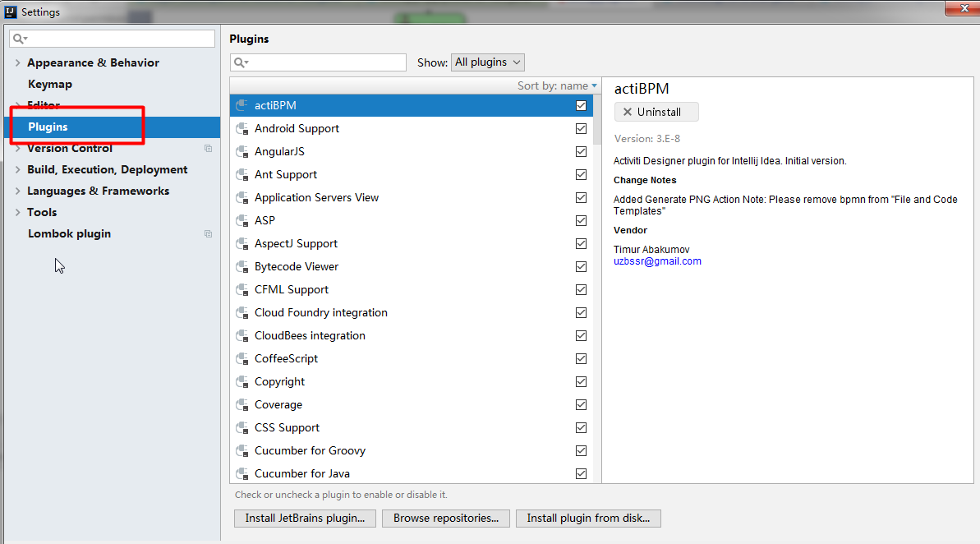Open the uzbssr@gmail.com vendor link
This screenshot has width=980, height=544.
point(657,261)
